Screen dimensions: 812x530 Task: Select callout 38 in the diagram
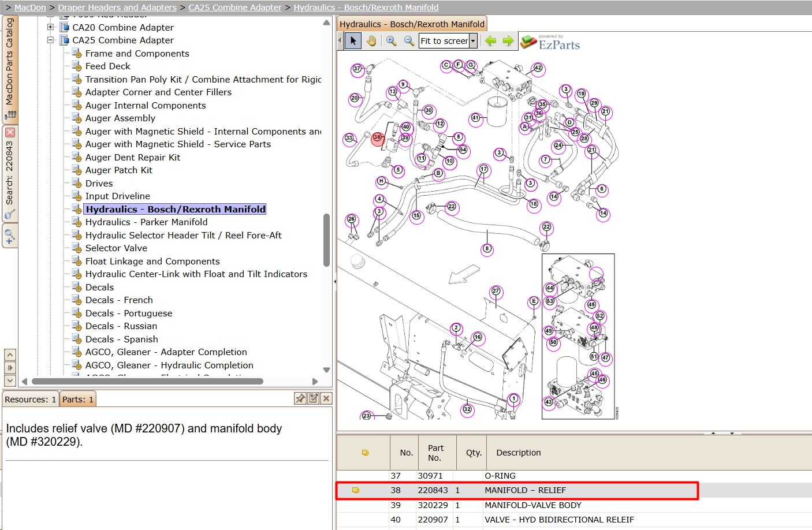378,137
